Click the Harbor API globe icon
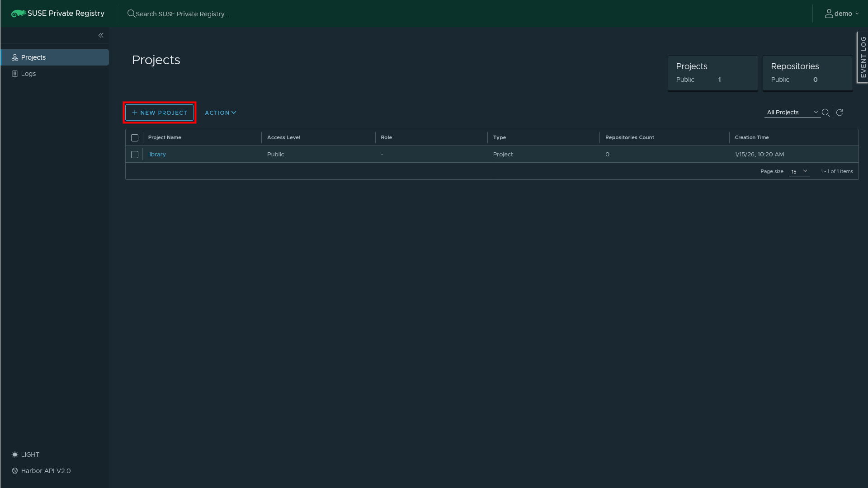The height and width of the screenshot is (488, 868). [x=15, y=471]
